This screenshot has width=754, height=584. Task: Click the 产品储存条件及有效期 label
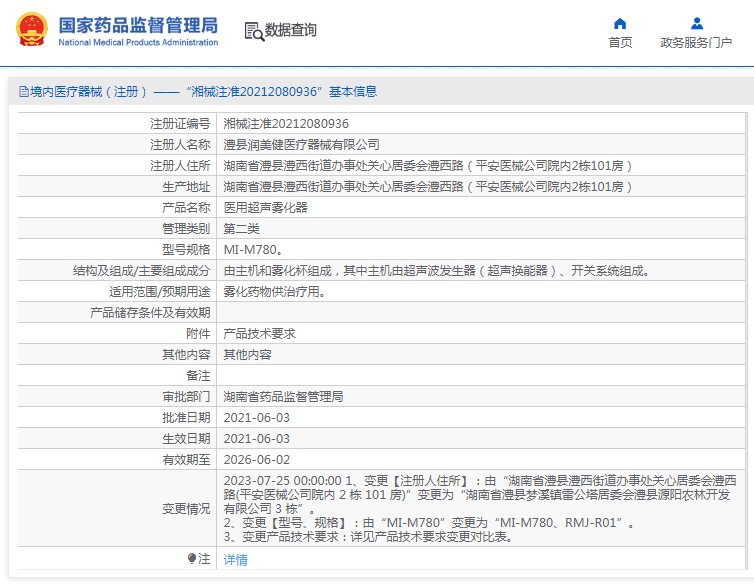coord(151,313)
